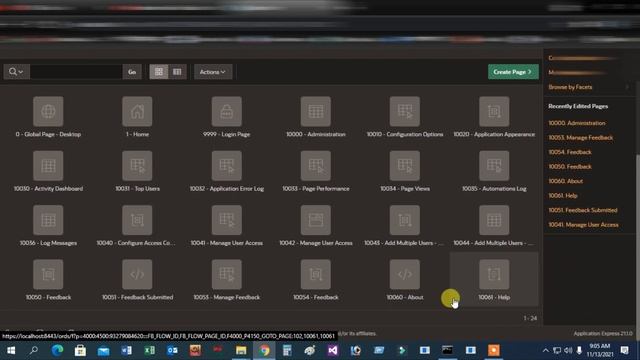Open 10010 - Configuration Options page icon
640x360 pixels.
click(x=404, y=111)
